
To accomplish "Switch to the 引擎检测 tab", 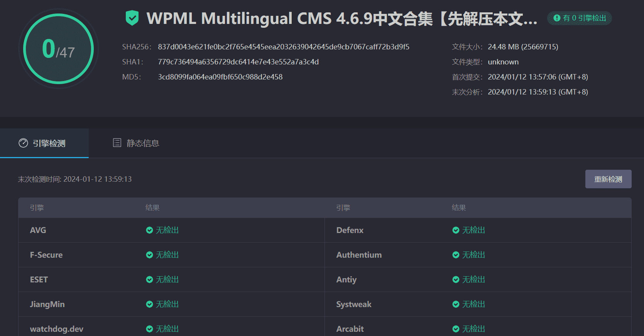I will [x=44, y=143].
